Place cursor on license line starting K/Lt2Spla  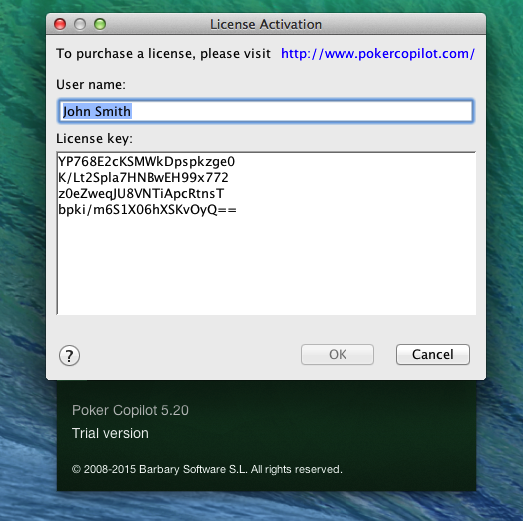143,177
